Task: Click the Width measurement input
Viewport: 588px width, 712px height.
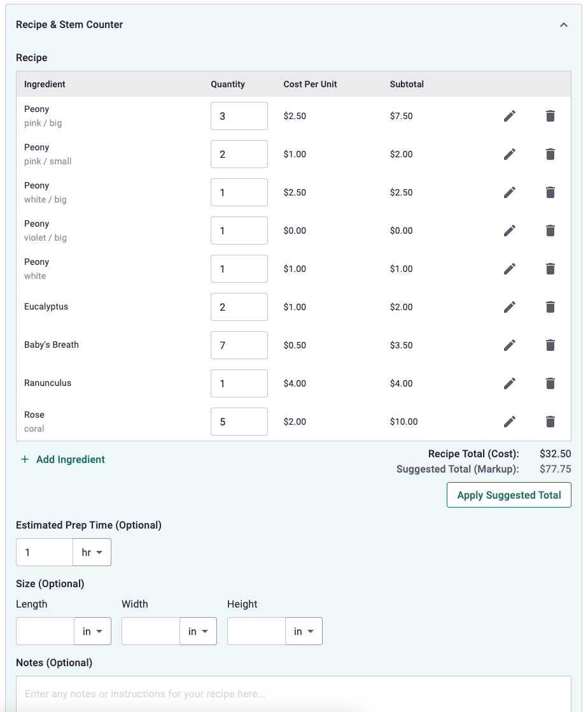Action: [x=150, y=631]
